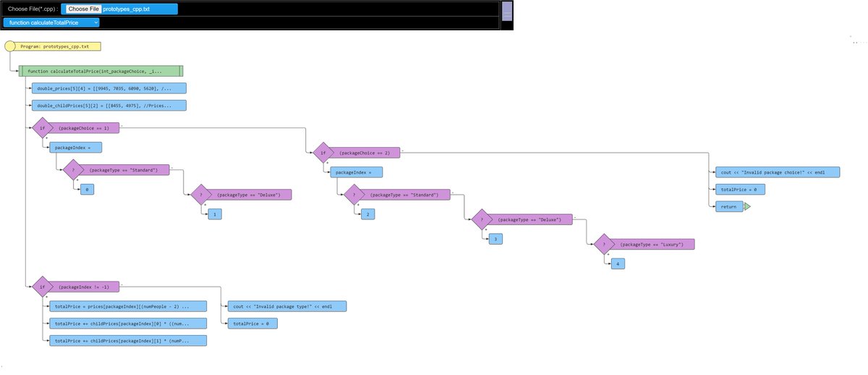
Task: Select the blue value node 3
Action: click(495, 239)
